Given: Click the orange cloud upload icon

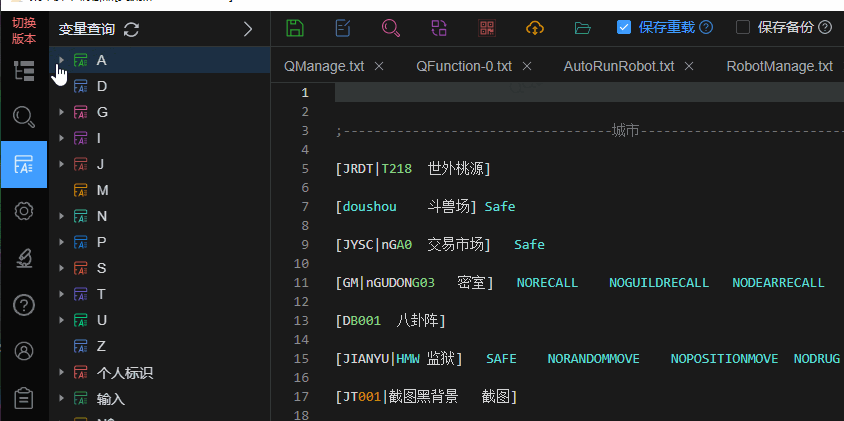Looking at the screenshot, I should [x=534, y=27].
